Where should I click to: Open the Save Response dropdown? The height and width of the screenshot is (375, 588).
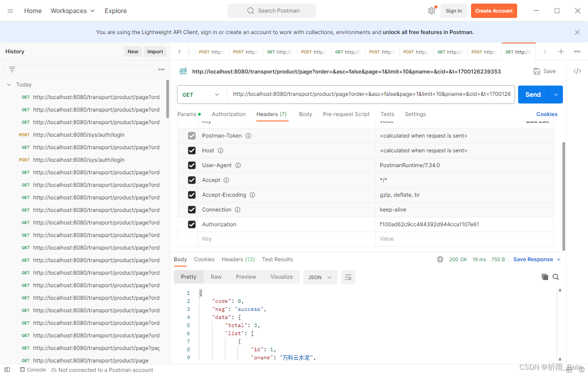coord(537,259)
